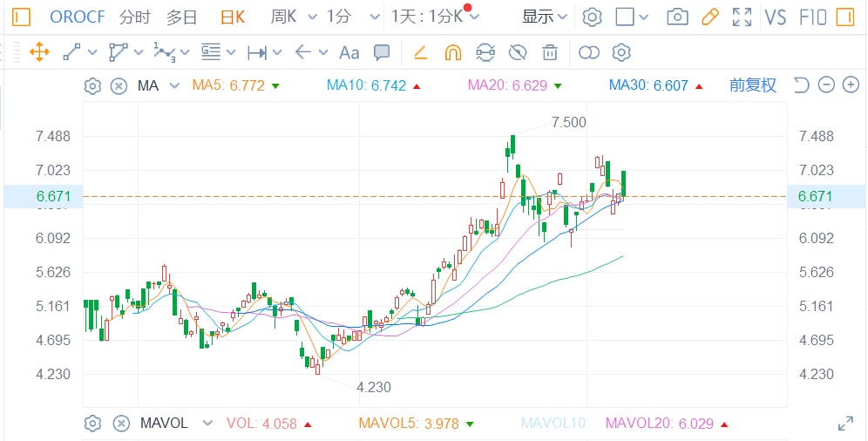Click the move crosshair cursor tool
This screenshot has width=868, height=441.
pos(39,53)
